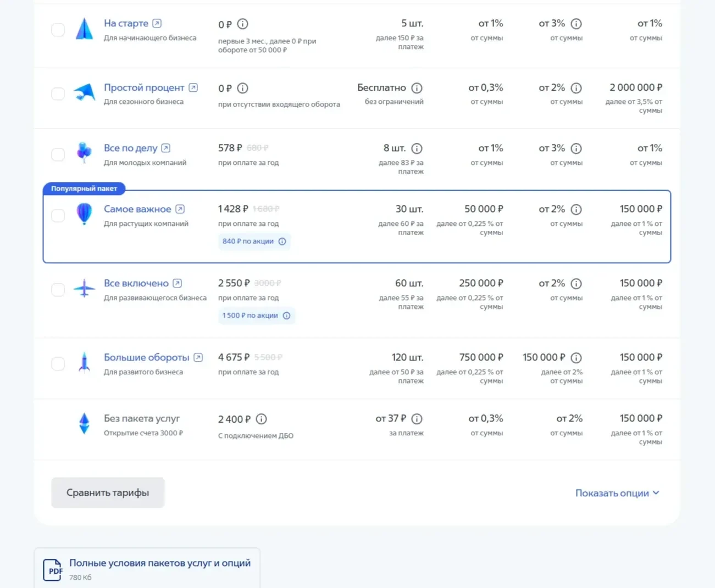Viewport: 715px width, 588px height.
Task: Tick the Большие обороты tariff checkbox
Action: click(x=58, y=364)
